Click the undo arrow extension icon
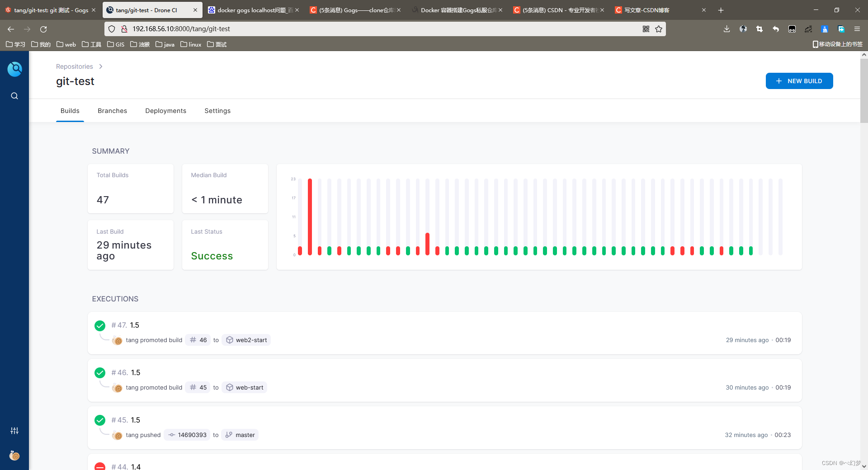 coord(776,29)
